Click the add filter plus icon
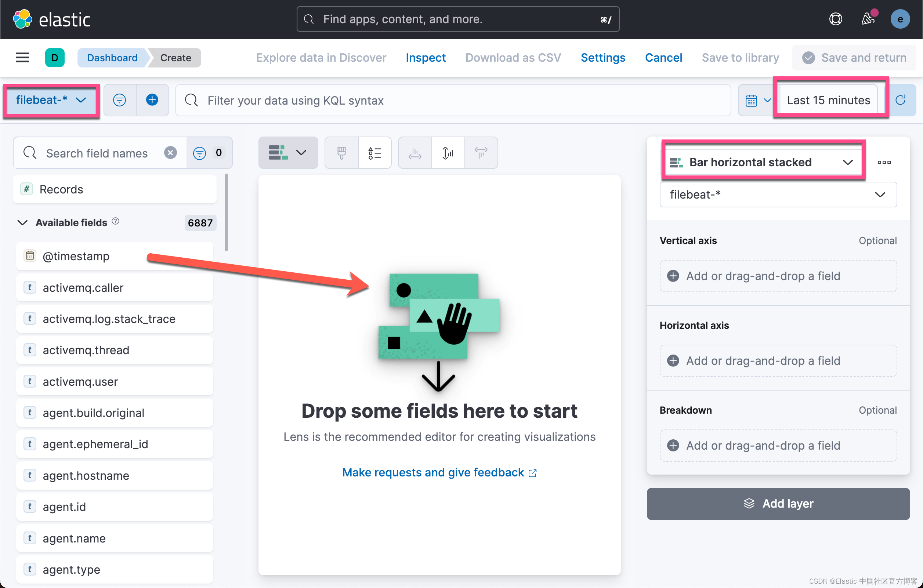Viewport: 923px width, 588px height. click(152, 100)
